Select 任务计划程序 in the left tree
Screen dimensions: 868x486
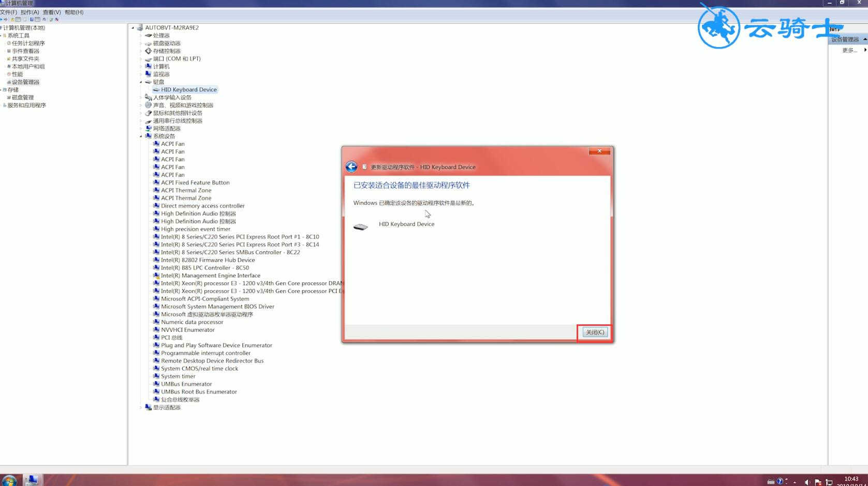pyautogui.click(x=28, y=43)
